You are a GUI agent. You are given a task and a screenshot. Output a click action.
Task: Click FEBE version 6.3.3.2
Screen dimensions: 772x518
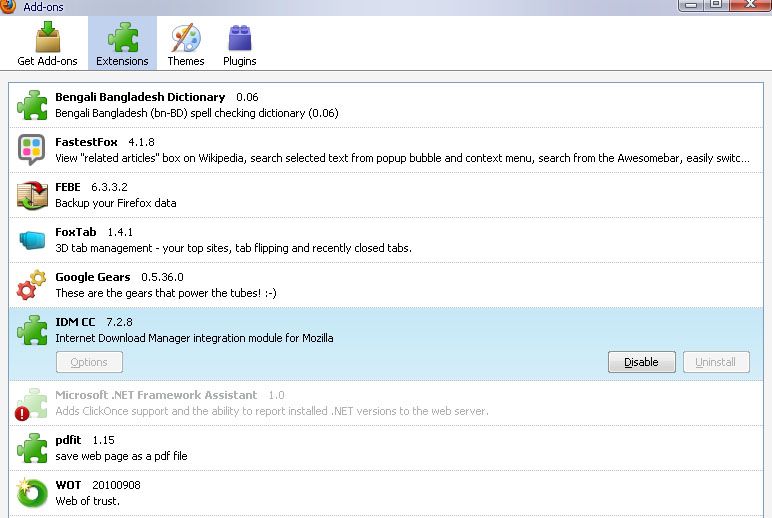click(x=109, y=187)
